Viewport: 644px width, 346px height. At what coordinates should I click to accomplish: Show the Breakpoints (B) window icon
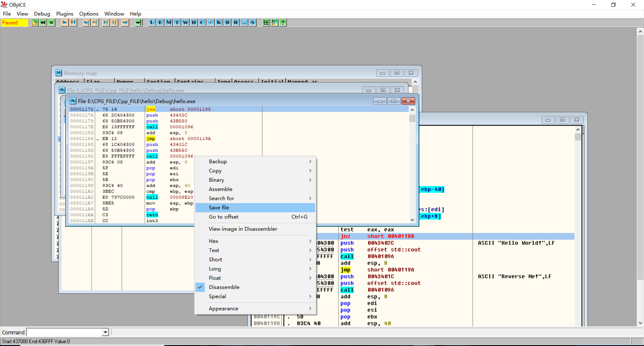click(227, 22)
